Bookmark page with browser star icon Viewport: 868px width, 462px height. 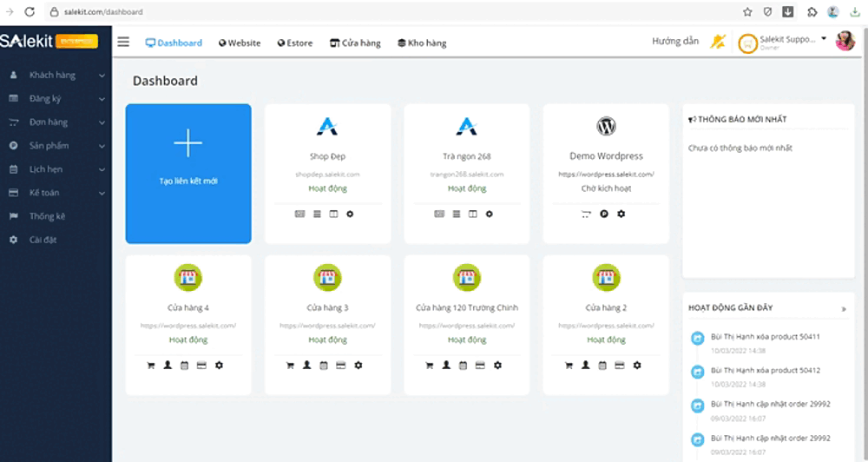[x=747, y=12]
